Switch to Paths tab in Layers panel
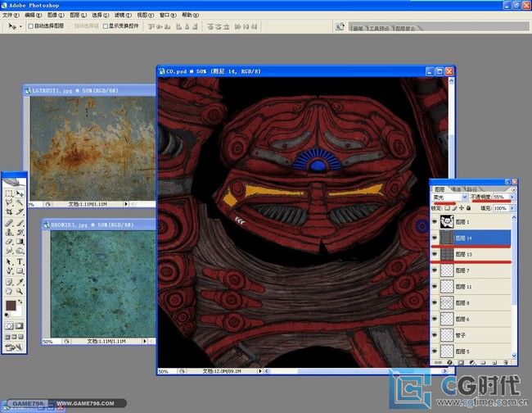 (472, 189)
